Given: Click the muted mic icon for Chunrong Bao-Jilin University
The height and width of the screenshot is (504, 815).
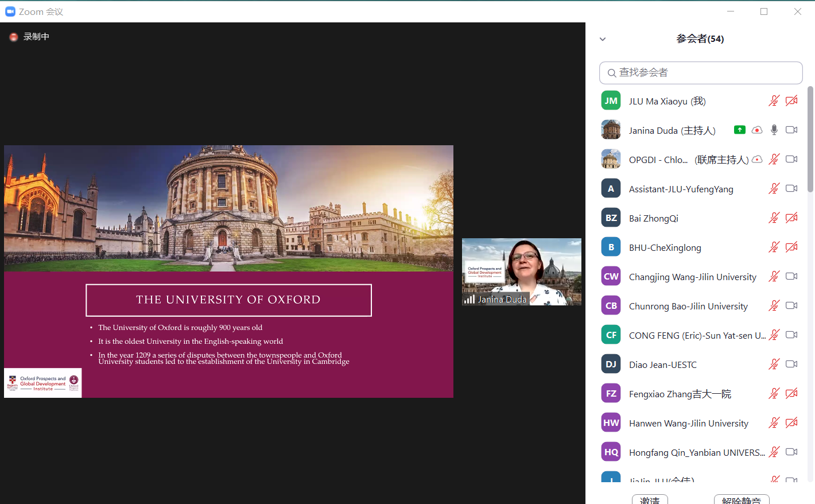Looking at the screenshot, I should coord(774,305).
